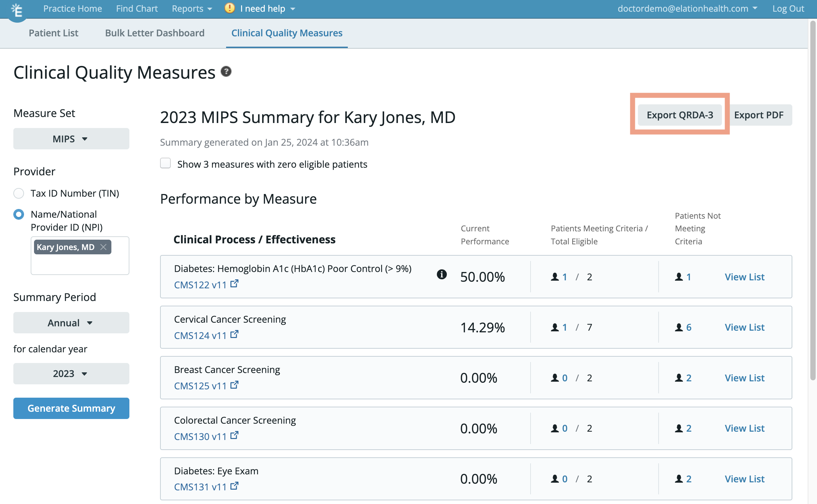Select Name/National Provider ID (NPI) radio option
The width and height of the screenshot is (817, 504).
(x=19, y=214)
